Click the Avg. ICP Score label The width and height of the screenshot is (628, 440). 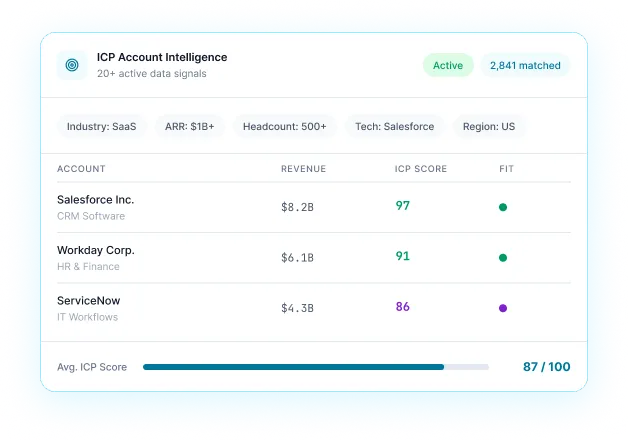pos(92,367)
